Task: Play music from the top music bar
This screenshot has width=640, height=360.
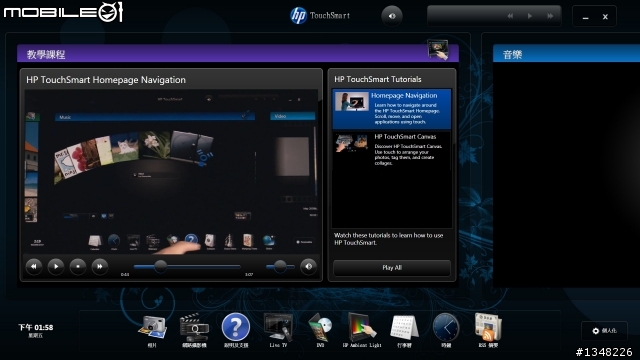Action: pos(530,16)
